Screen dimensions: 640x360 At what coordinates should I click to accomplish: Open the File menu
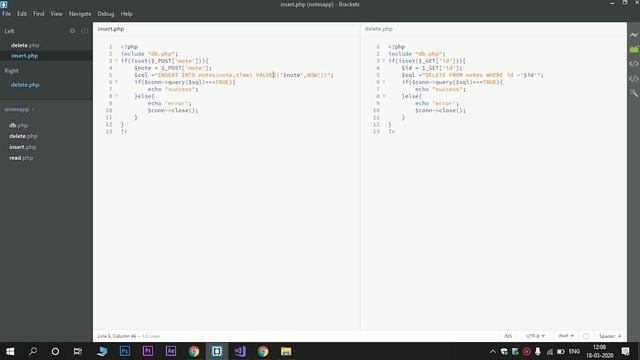coord(7,14)
